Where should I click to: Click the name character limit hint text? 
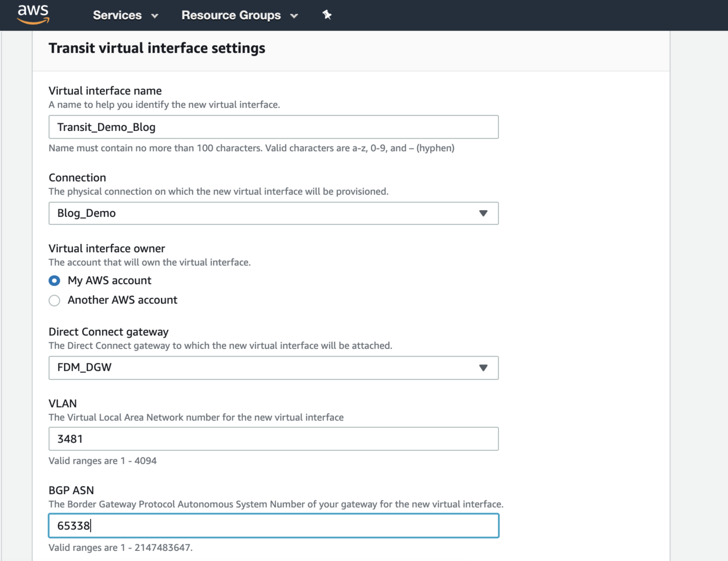point(251,148)
